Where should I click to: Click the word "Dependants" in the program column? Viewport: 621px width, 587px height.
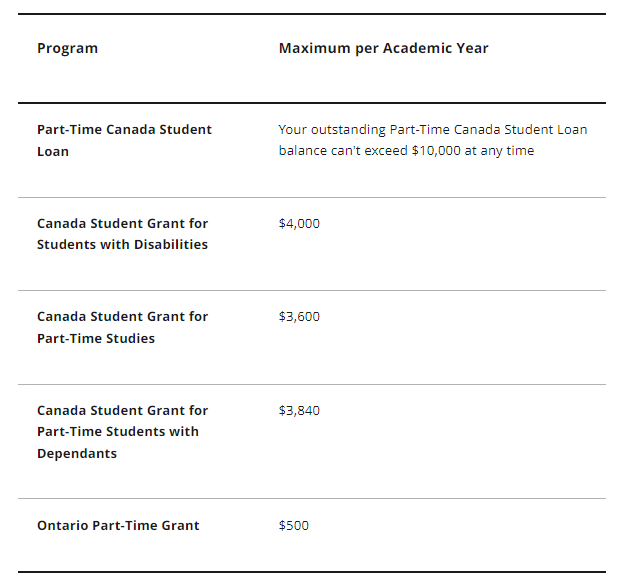tap(77, 454)
